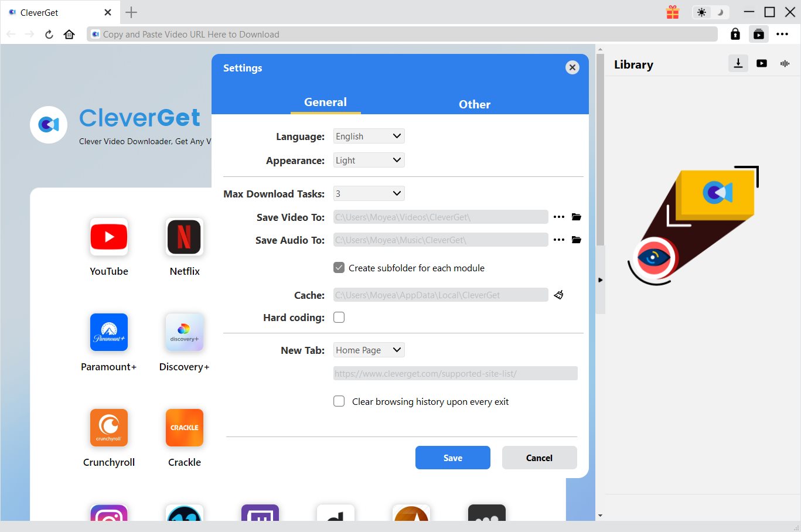
Task: Open the Save Video To folder icon
Action: (577, 217)
